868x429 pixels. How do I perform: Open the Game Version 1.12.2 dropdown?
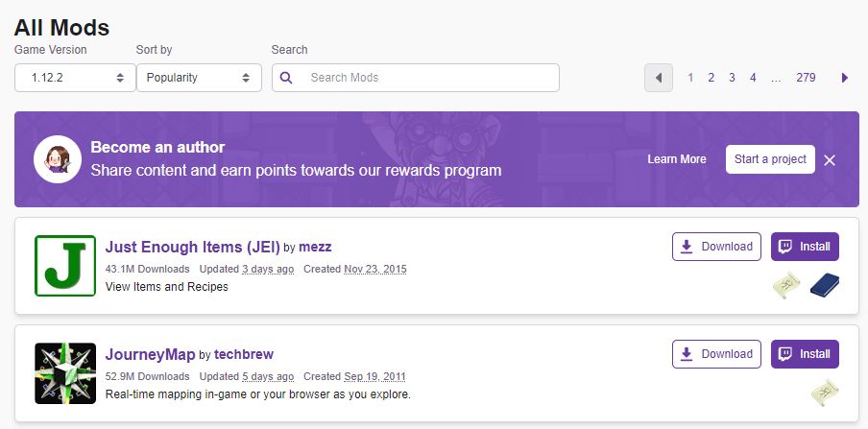[x=75, y=78]
